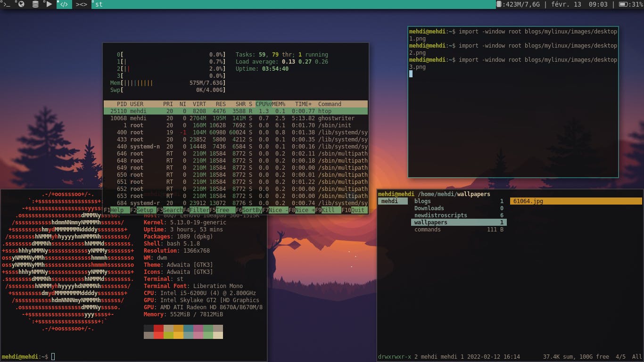The height and width of the screenshot is (362, 644).
Task: Select the mehdi directory in ranger
Action: 393,201
